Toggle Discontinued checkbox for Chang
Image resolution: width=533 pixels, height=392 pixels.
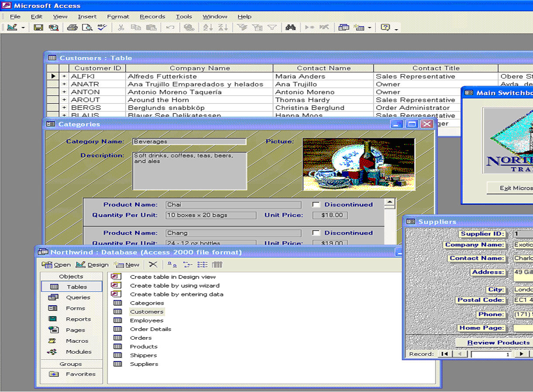click(316, 233)
